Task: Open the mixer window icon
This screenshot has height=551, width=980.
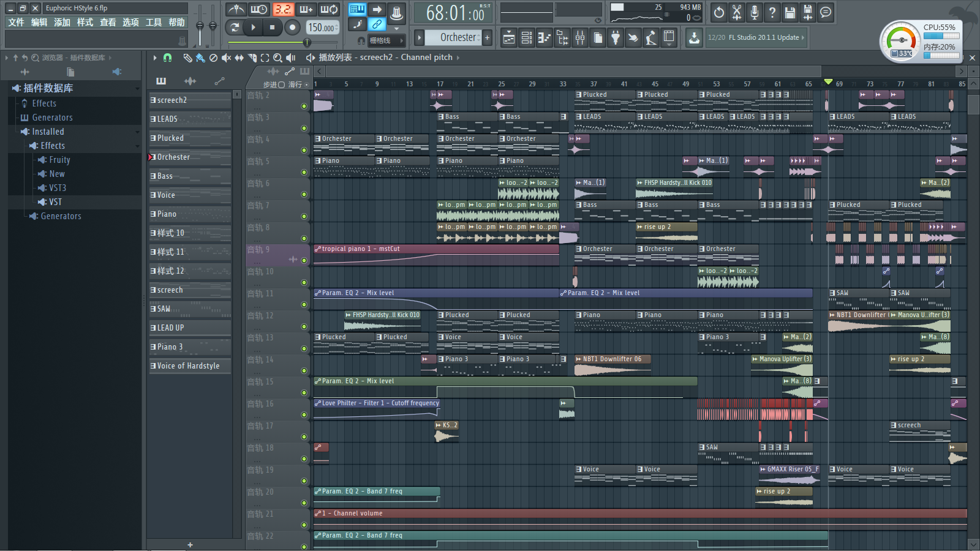Action: tap(580, 38)
